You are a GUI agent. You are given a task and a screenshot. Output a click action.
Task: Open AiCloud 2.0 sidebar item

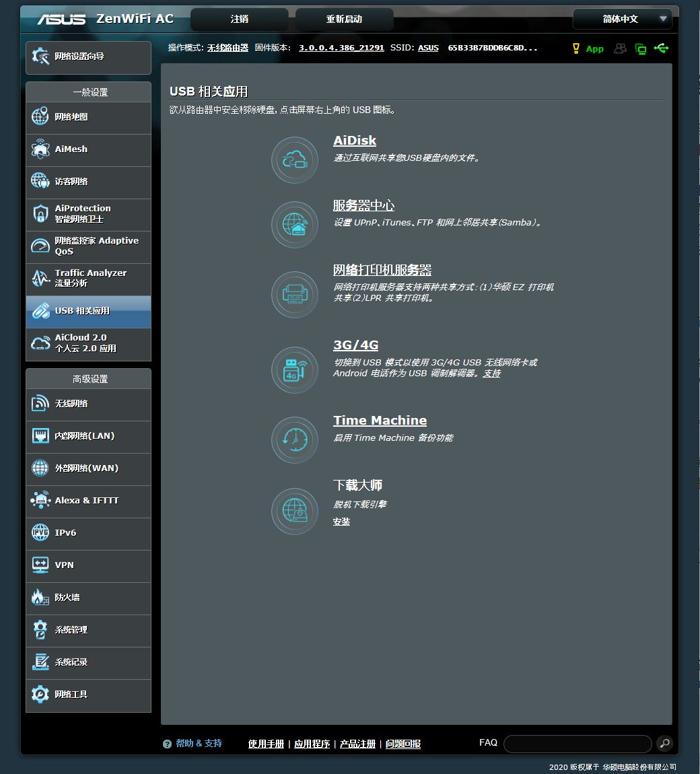88,343
